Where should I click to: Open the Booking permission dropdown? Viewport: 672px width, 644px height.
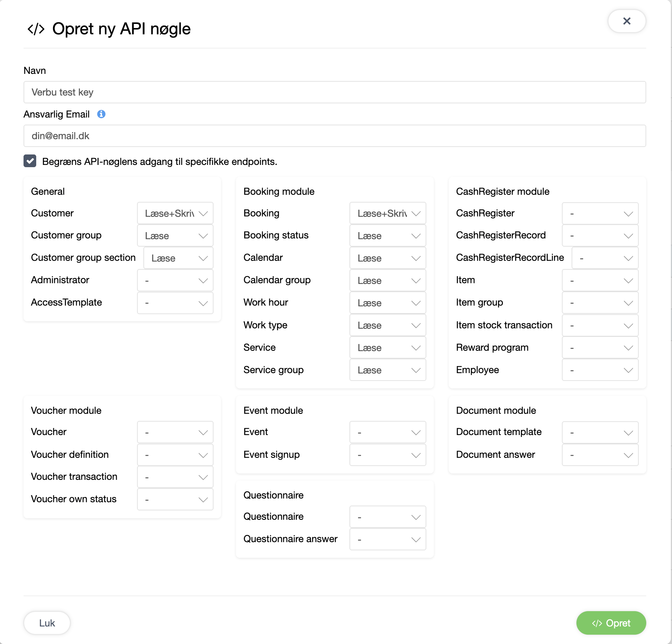[388, 213]
